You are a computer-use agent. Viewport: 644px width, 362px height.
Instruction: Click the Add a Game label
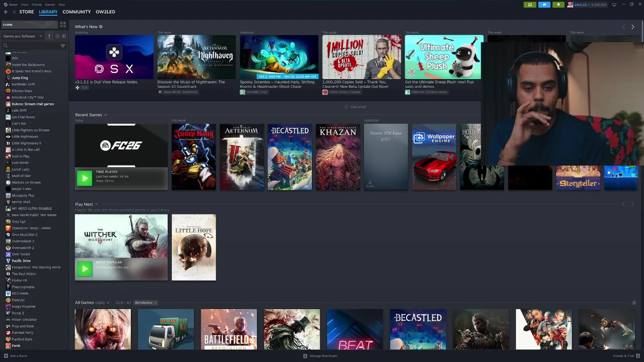(19, 356)
